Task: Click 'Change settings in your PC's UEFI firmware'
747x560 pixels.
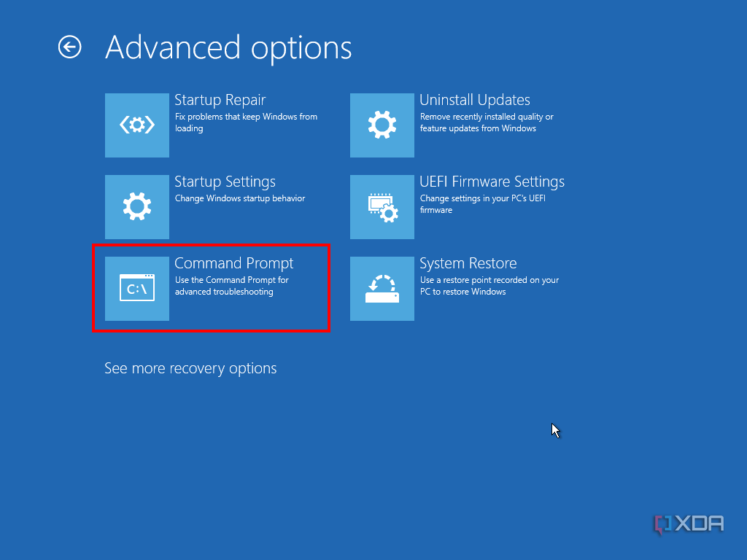Action: tap(483, 204)
